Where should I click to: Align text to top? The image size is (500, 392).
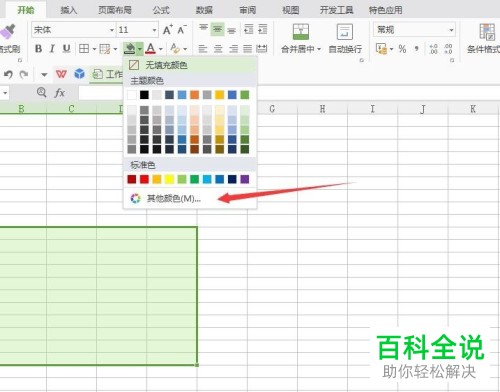(x=203, y=29)
